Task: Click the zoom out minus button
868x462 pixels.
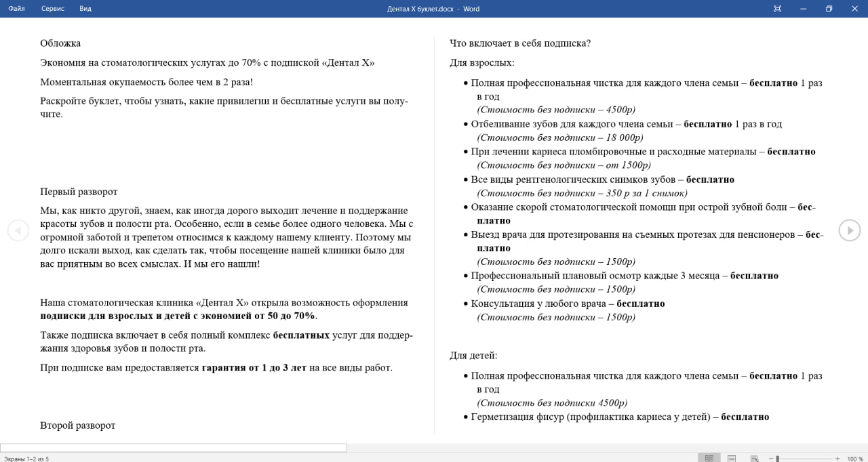Action: [x=771, y=459]
